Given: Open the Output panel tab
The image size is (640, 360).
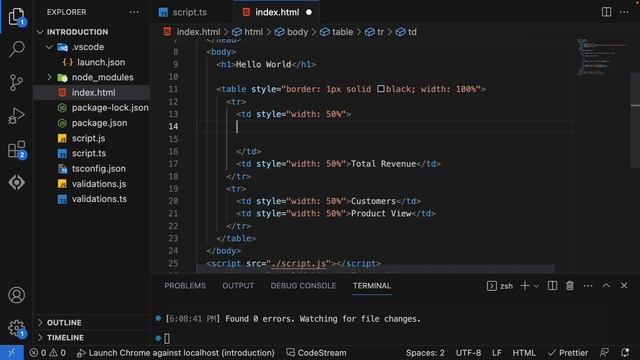Looking at the screenshot, I should 238,286.
